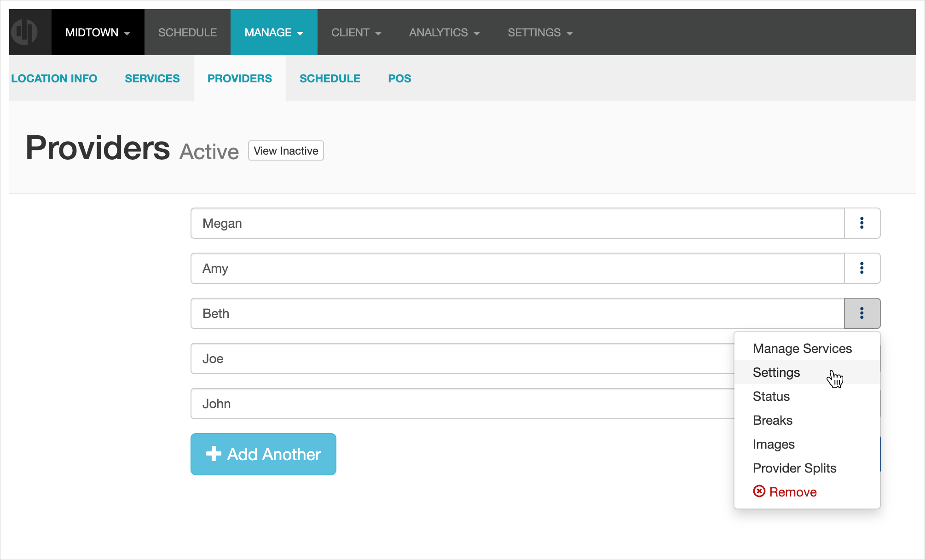Select Manage Services from Beth's menu

tap(802, 348)
